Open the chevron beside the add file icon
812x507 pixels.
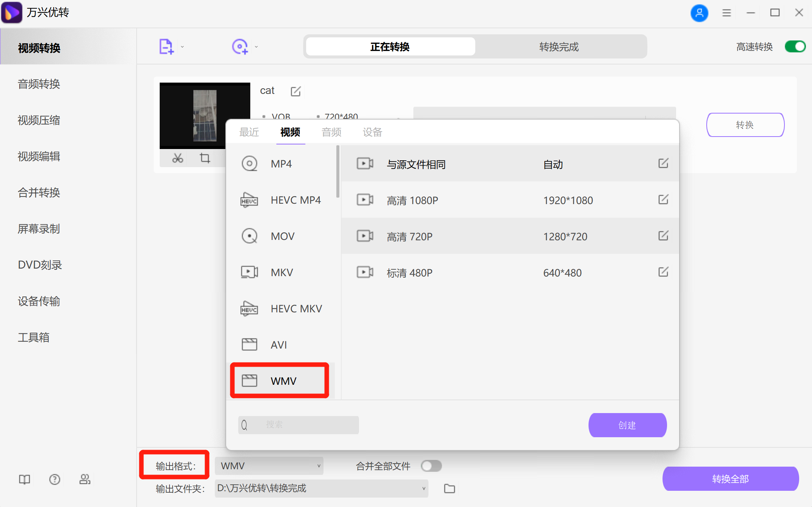[182, 46]
